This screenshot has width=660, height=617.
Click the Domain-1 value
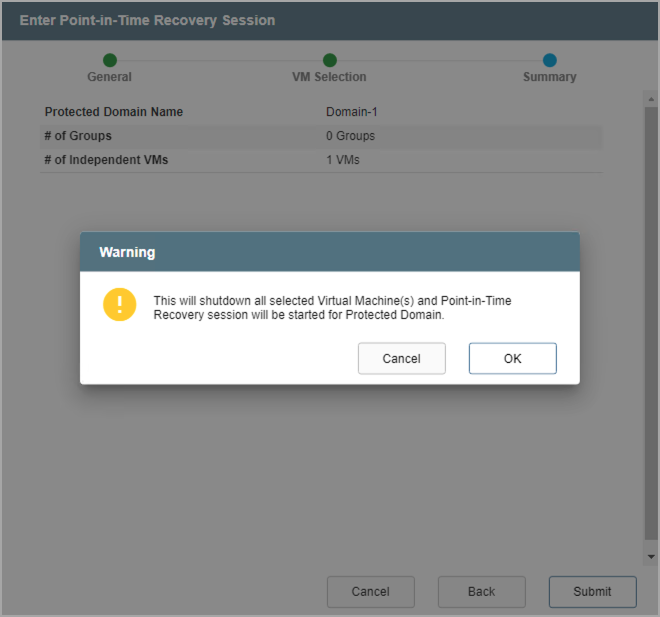pyautogui.click(x=352, y=112)
